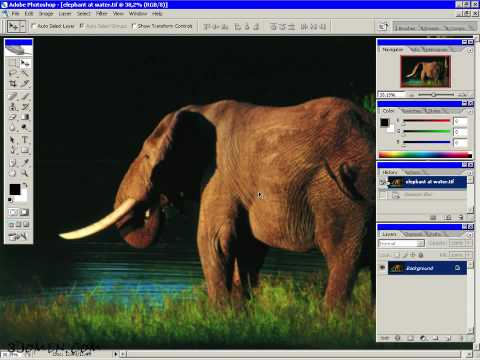Swap foreground and background colors
The width and height of the screenshot is (480, 360).
coord(25,185)
